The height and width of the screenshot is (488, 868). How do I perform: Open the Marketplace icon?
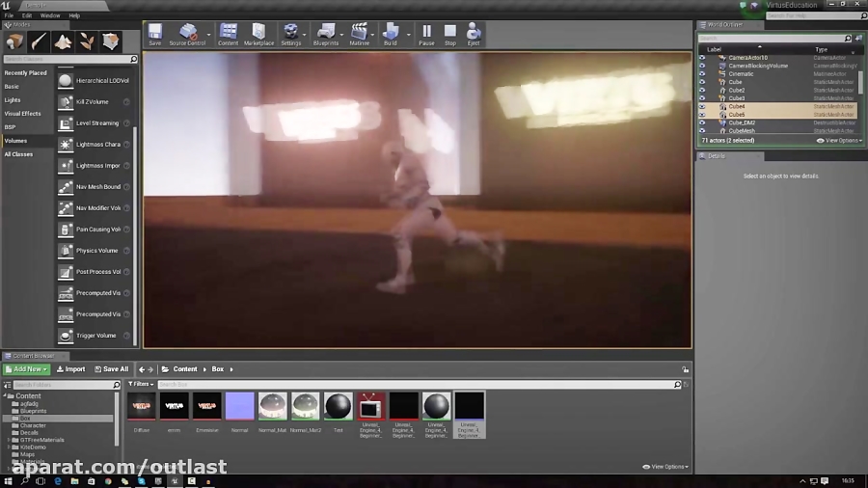coord(258,35)
